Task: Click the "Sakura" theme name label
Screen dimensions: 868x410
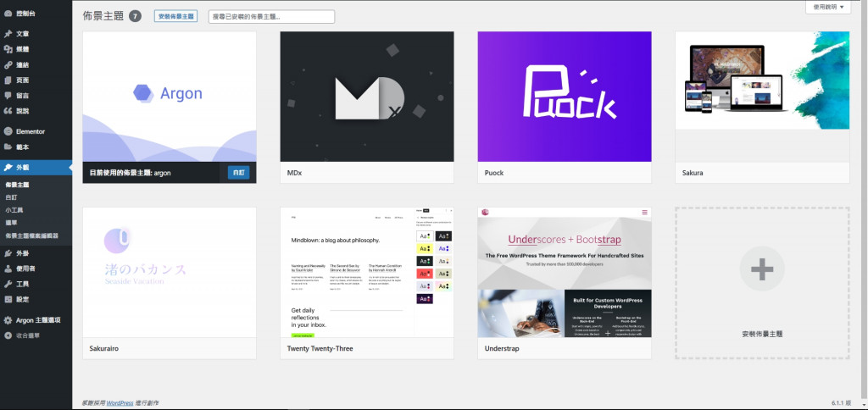Action: (x=693, y=173)
